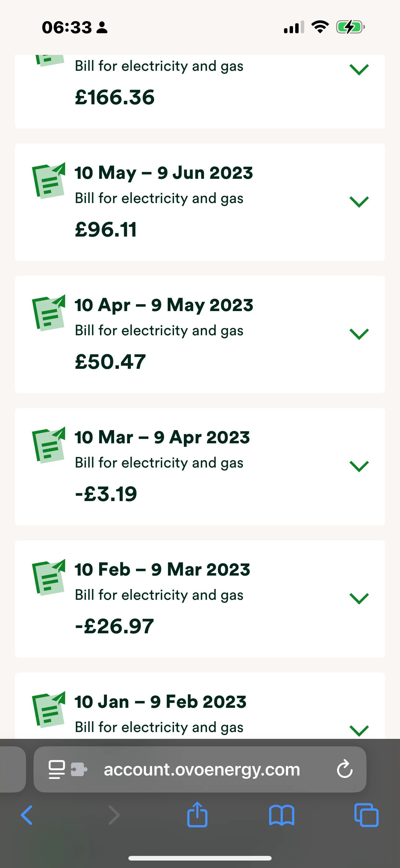Open the Safari share sheet
Image resolution: width=400 pixels, height=868 pixels.
coord(197,815)
